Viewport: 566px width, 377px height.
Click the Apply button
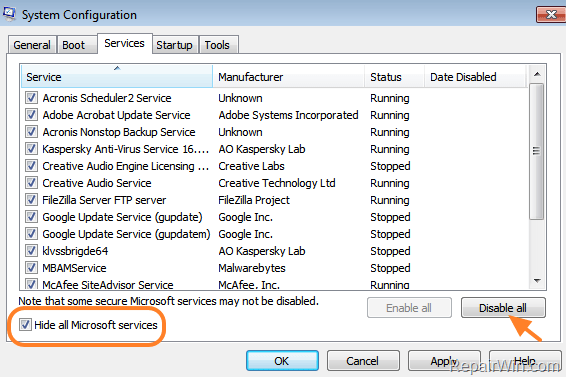[x=444, y=360]
